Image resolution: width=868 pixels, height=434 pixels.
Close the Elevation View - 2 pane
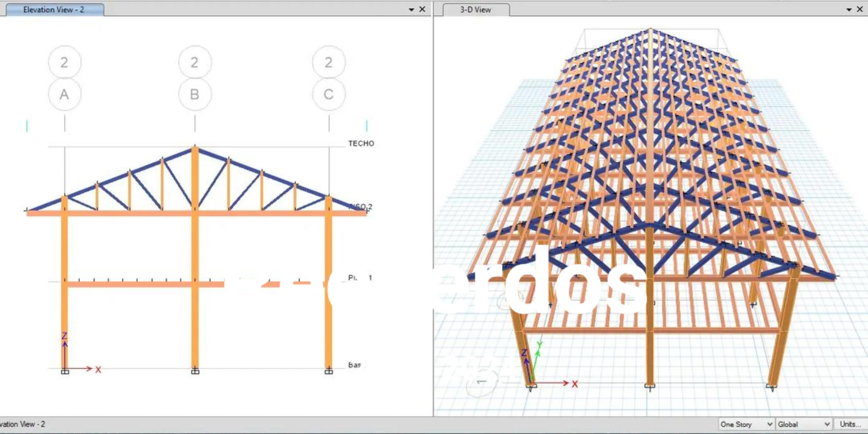point(422,9)
